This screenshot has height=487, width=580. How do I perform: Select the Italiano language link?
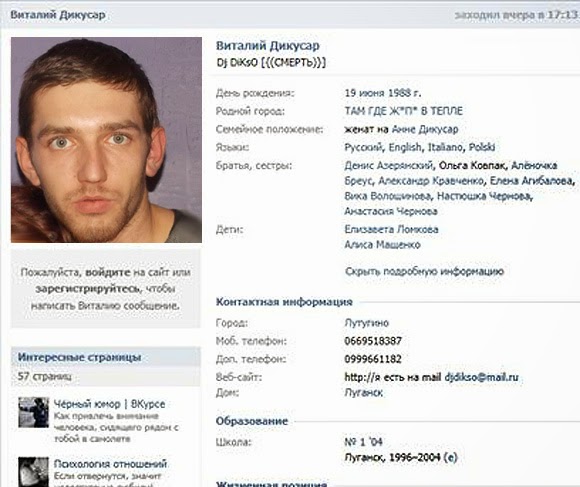pyautogui.click(x=445, y=147)
